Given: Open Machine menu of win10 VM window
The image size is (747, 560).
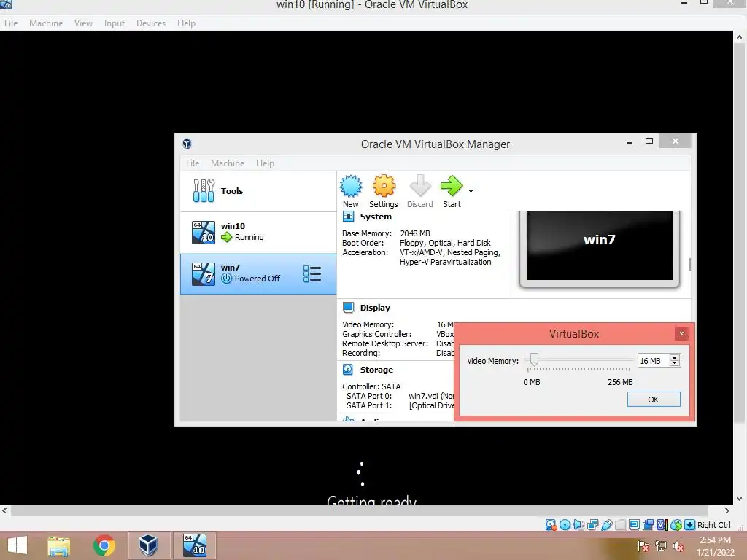Looking at the screenshot, I should [46, 23].
